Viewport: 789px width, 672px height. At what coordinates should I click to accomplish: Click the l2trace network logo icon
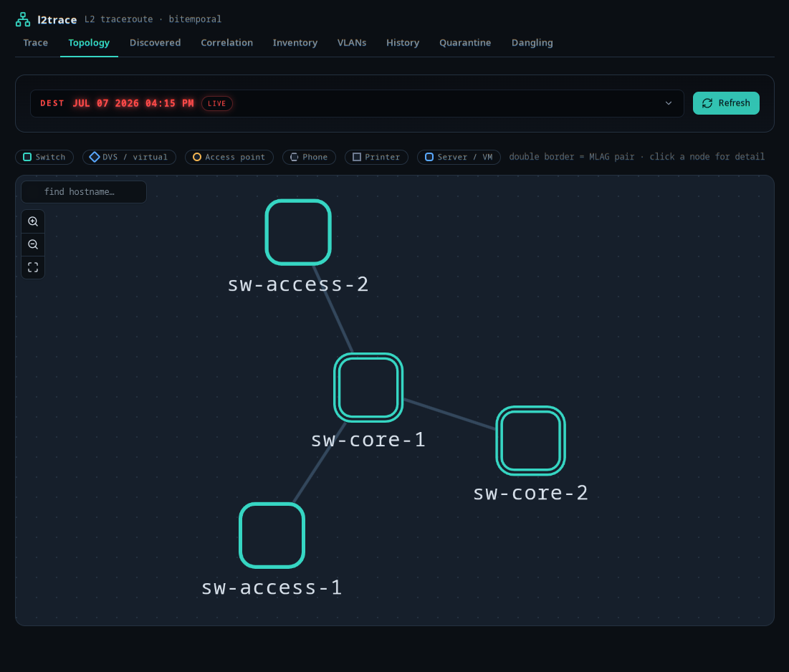coord(23,19)
